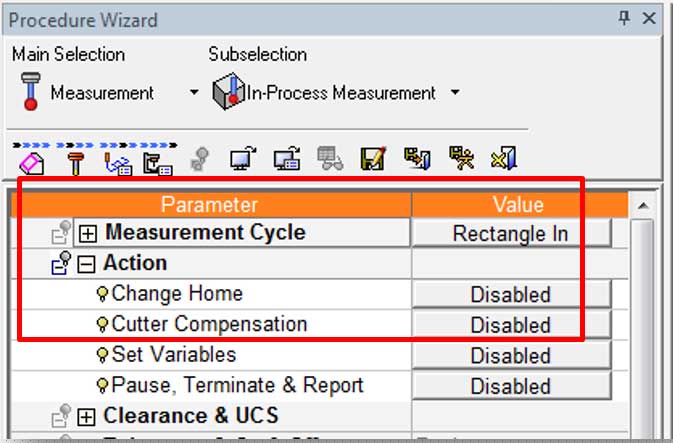This screenshot has height=443, width=673.
Task: Collapse the Action tree node
Action: click(x=86, y=264)
